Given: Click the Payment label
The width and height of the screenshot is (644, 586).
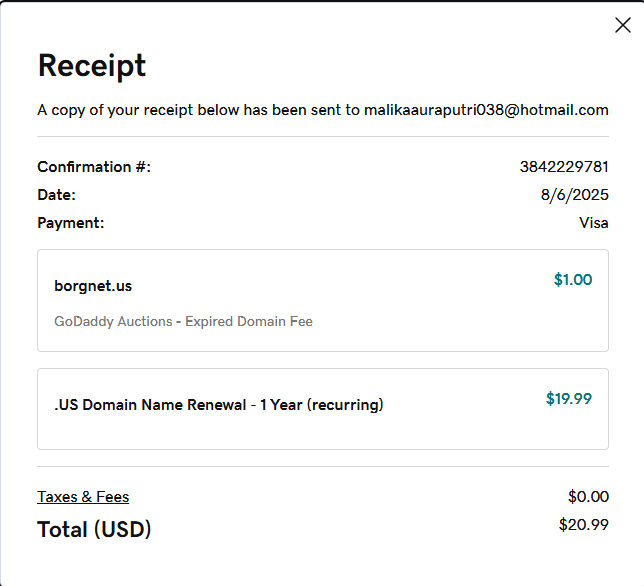Looking at the screenshot, I should (x=70, y=223).
